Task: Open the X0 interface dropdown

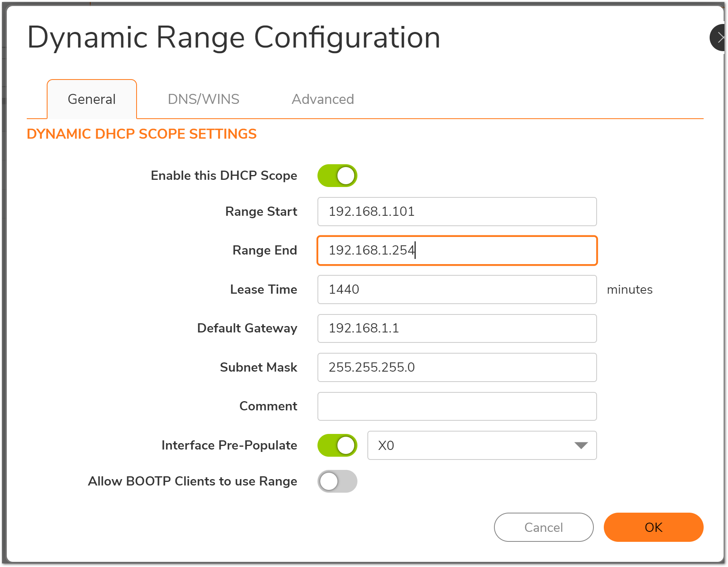Action: pos(482,445)
